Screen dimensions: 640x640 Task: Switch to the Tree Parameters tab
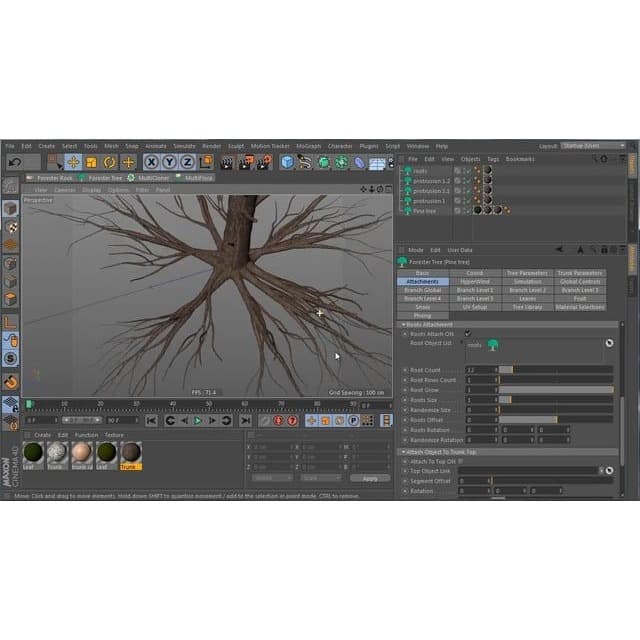coord(527,273)
